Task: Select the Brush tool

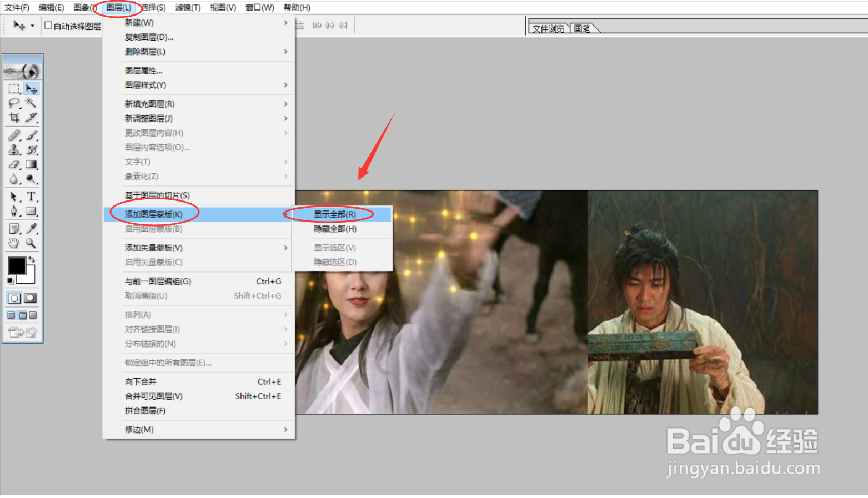Action: [31, 135]
